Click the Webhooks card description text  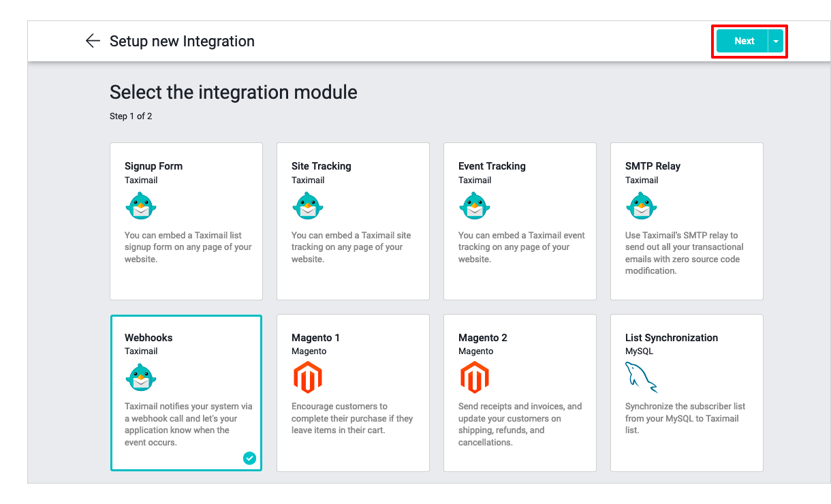coord(188,424)
